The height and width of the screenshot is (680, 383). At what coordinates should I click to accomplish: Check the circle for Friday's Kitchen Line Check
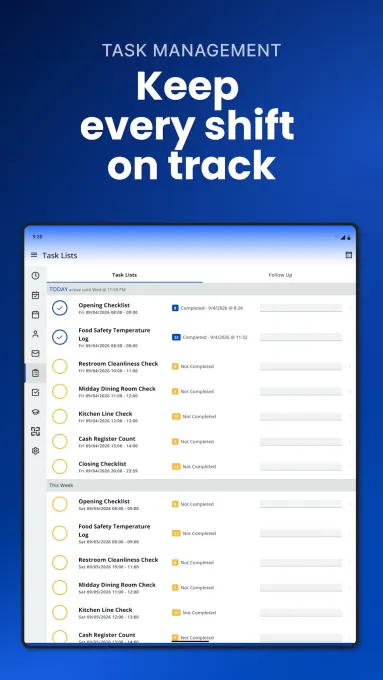click(x=60, y=416)
